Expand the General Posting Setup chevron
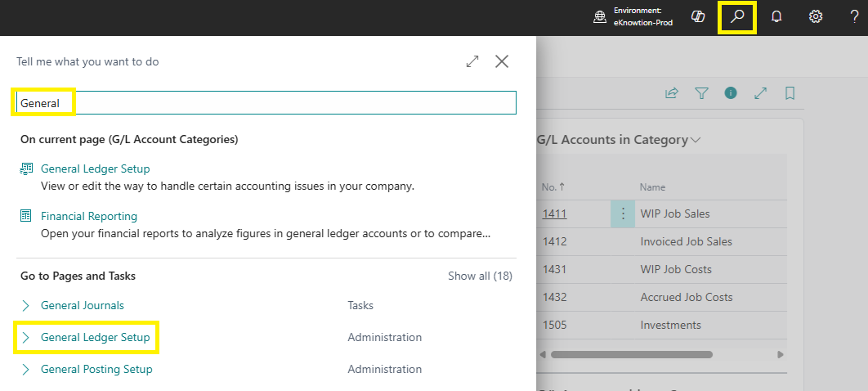Screen dimensions: 868x391 (25, 370)
